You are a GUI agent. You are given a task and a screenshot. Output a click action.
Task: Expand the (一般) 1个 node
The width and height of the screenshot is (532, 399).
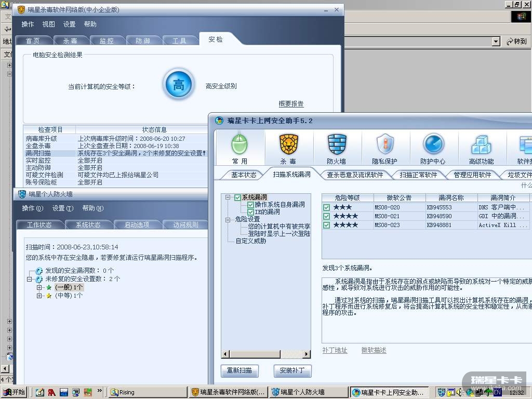(39, 287)
